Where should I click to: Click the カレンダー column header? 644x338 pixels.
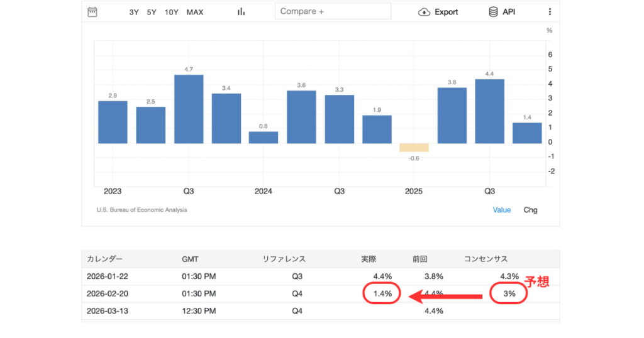104,259
